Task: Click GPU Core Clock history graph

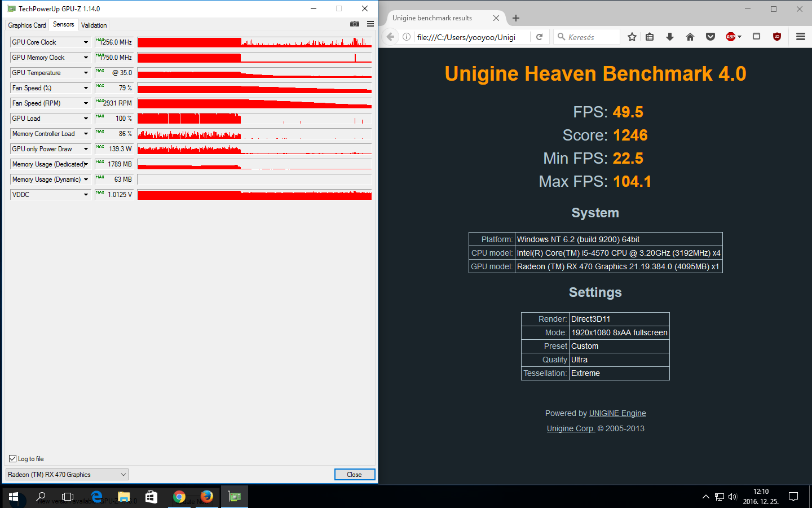Action: click(x=254, y=42)
